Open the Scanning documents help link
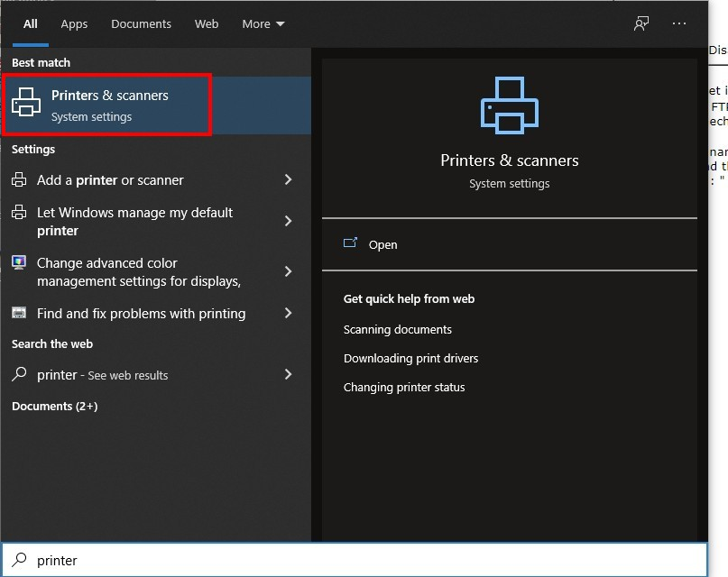The height and width of the screenshot is (577, 728). point(398,329)
